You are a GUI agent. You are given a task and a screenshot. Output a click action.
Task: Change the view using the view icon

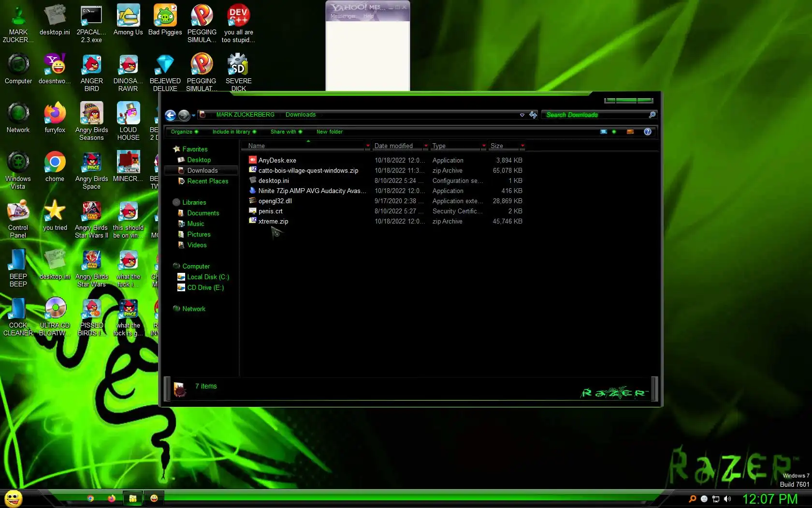604,132
